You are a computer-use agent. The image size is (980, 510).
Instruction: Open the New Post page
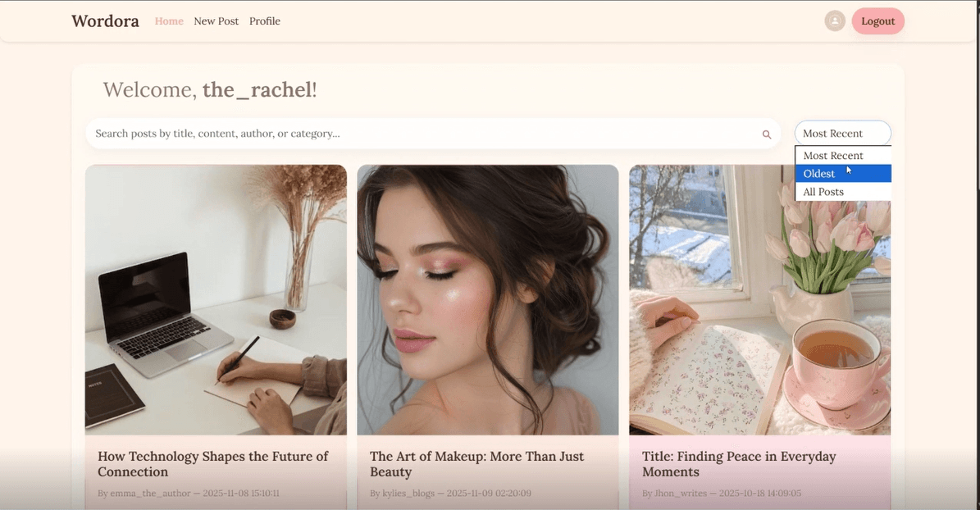(217, 20)
